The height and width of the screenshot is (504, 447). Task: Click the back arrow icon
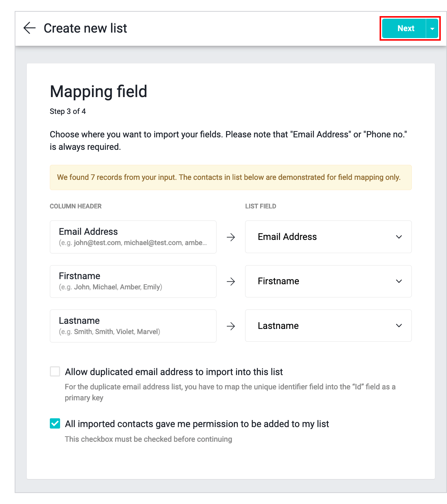pyautogui.click(x=29, y=28)
